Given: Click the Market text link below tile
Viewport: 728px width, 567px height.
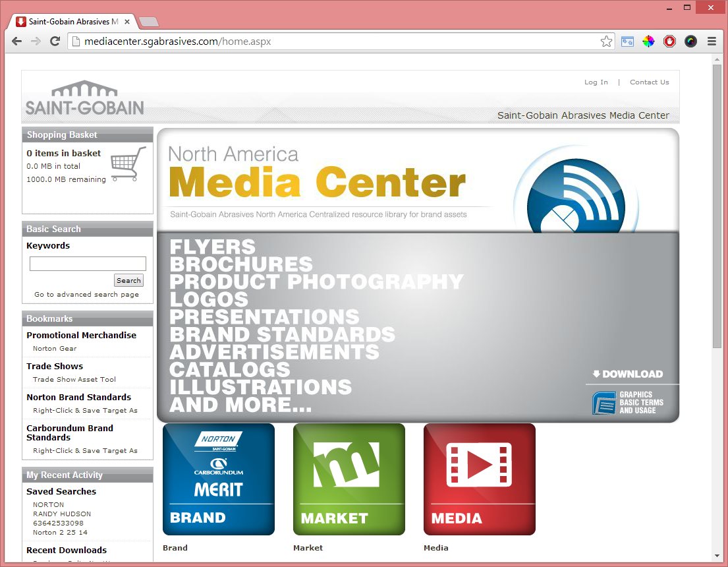Looking at the screenshot, I should click(x=308, y=547).
